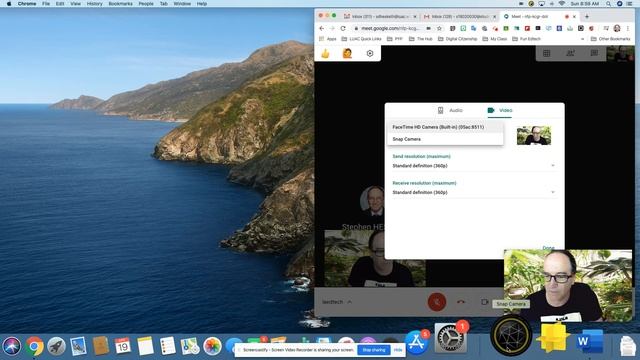Open Microsoft Word from the Dock
The width and height of the screenshot is (640, 360).
point(590,341)
